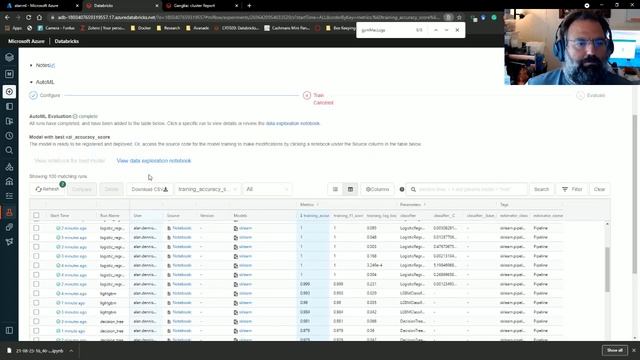Switch to the Ganglia cluster Report tab
This screenshot has height=360, width=640.
pos(202,6)
